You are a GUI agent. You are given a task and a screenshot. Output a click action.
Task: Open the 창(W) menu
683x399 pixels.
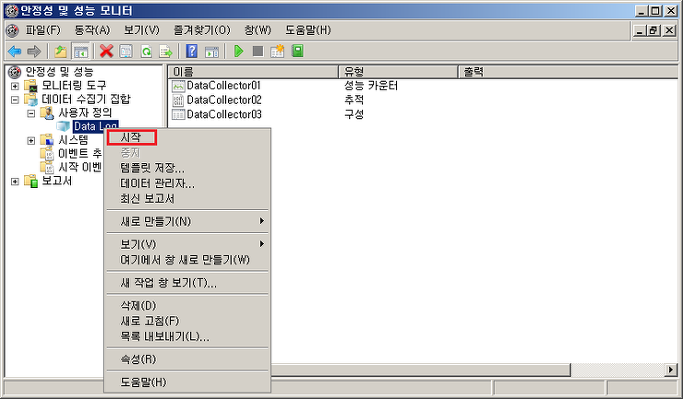[x=257, y=30]
